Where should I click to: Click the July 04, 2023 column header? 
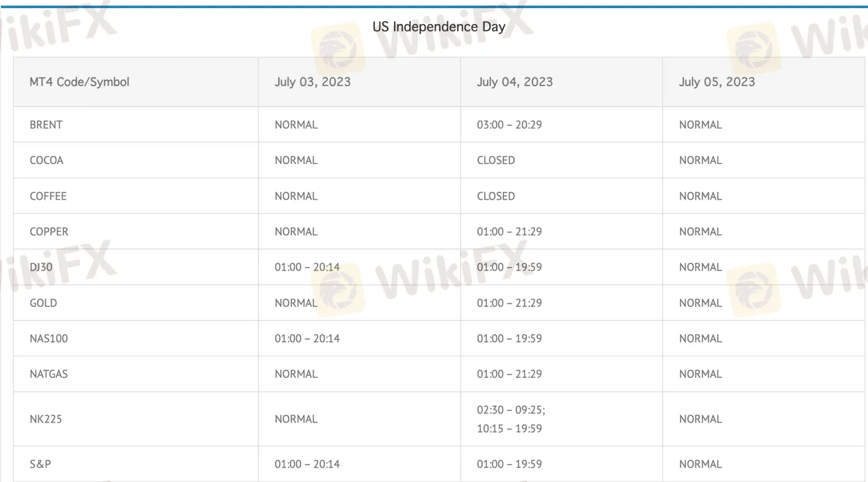[514, 82]
